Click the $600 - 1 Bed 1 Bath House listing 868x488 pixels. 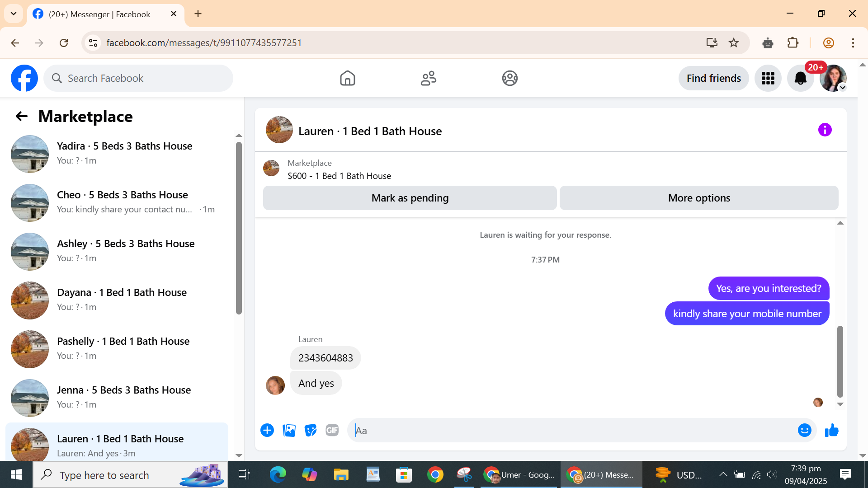pos(339,176)
